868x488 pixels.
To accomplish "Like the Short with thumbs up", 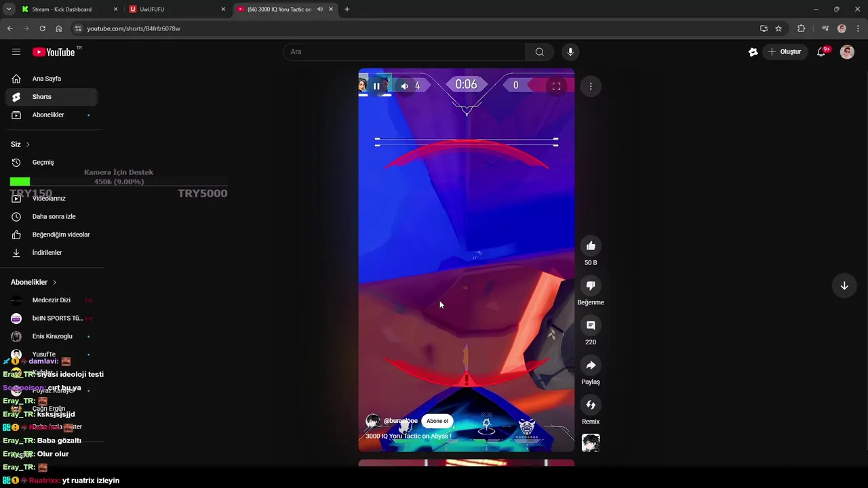I will tap(591, 246).
